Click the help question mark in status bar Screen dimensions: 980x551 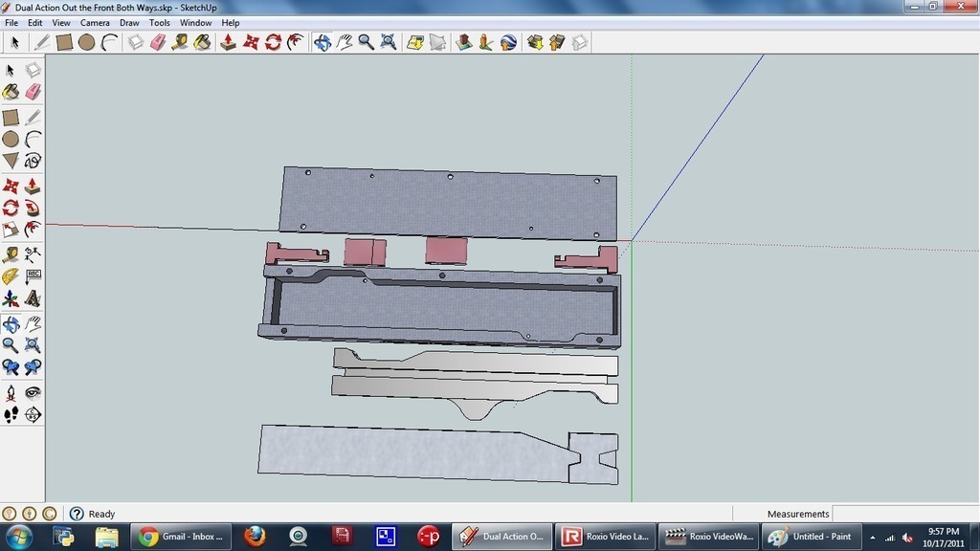click(x=77, y=514)
